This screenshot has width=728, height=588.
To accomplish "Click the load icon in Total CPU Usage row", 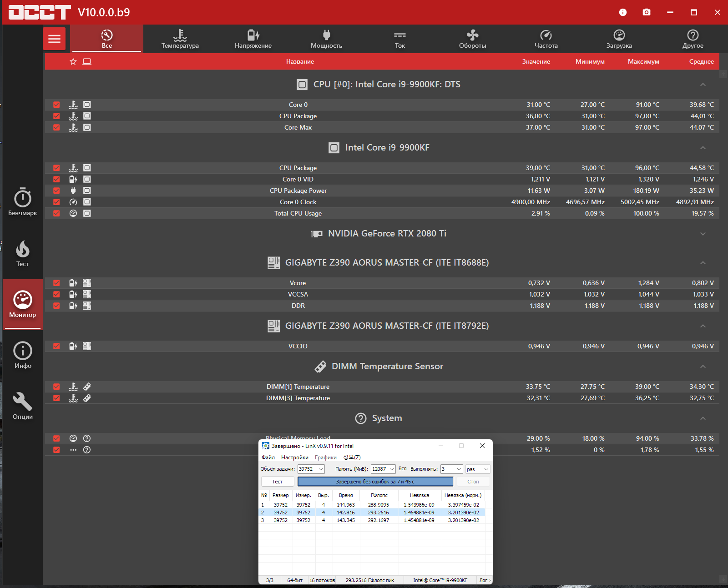I will pyautogui.click(x=73, y=213).
